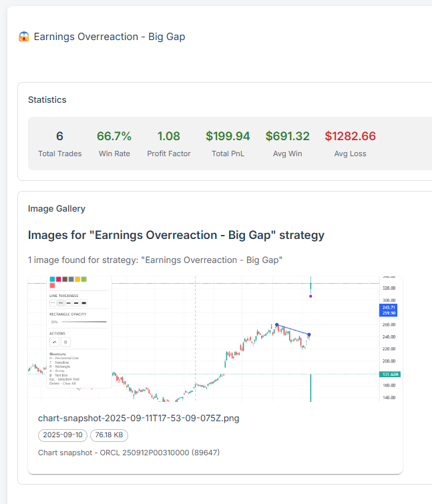Click the 2025-09-10 date badge
Viewport: 432px width, 504px height.
coord(63,435)
